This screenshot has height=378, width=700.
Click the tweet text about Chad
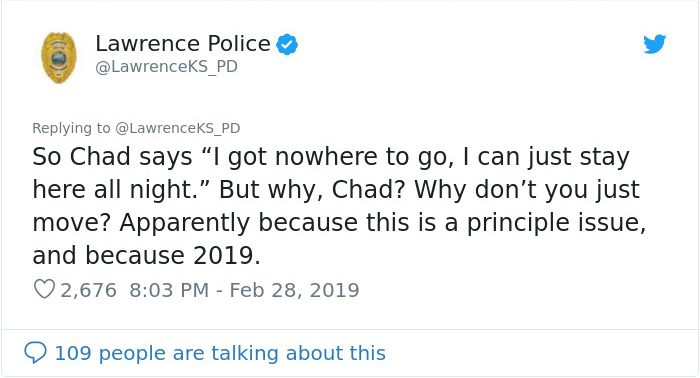point(339,206)
